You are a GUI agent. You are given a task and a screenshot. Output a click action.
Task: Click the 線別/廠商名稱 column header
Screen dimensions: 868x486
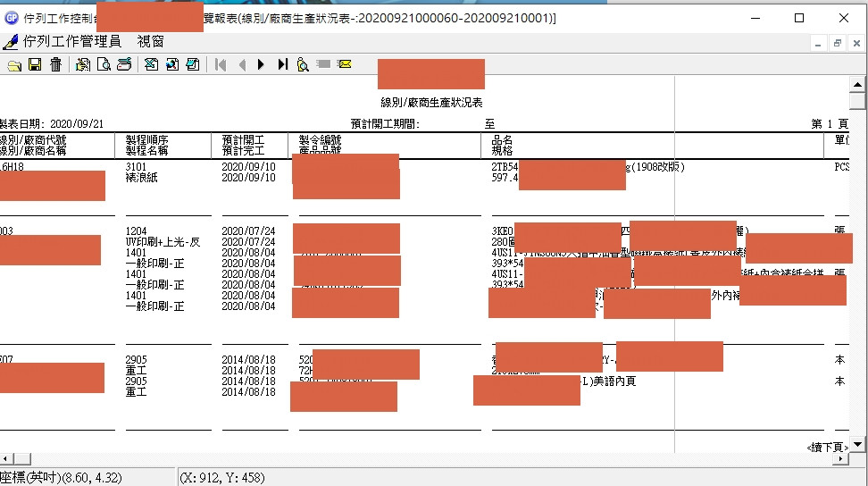click(33, 151)
